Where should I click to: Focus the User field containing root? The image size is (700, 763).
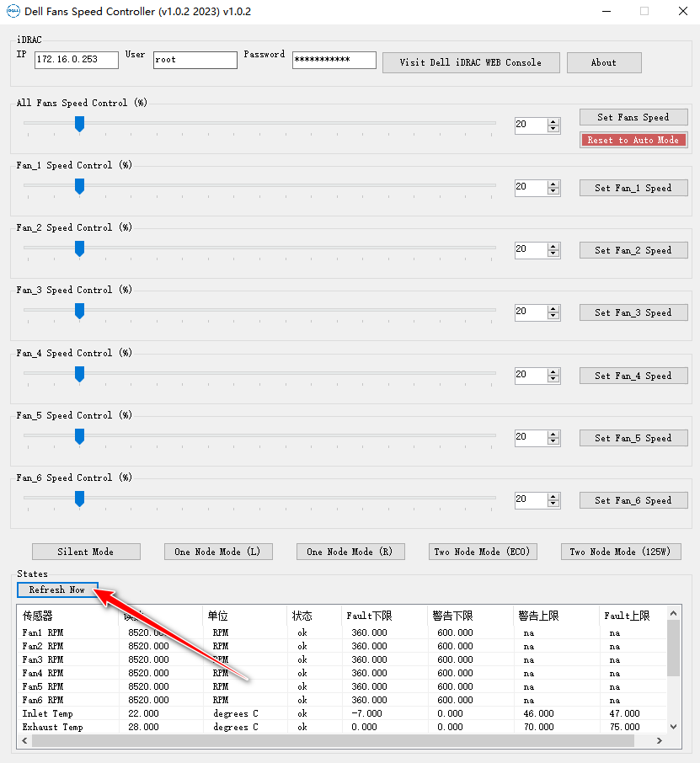click(195, 60)
